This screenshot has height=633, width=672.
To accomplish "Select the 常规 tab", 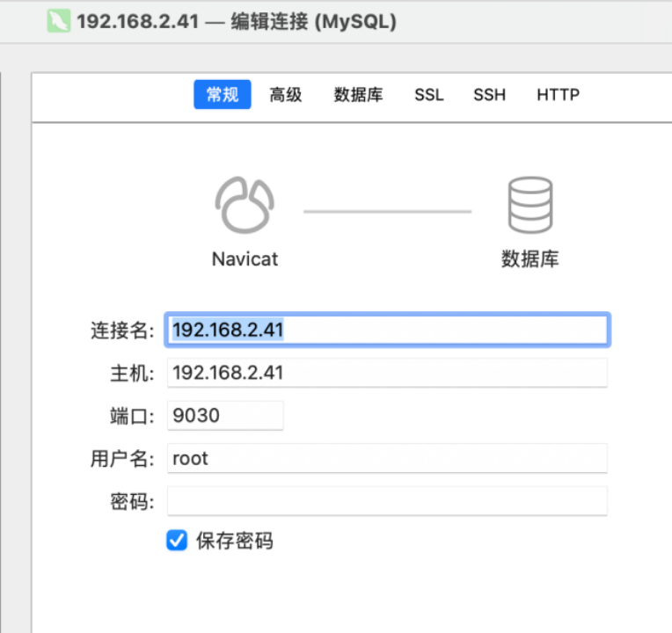I will pos(222,94).
